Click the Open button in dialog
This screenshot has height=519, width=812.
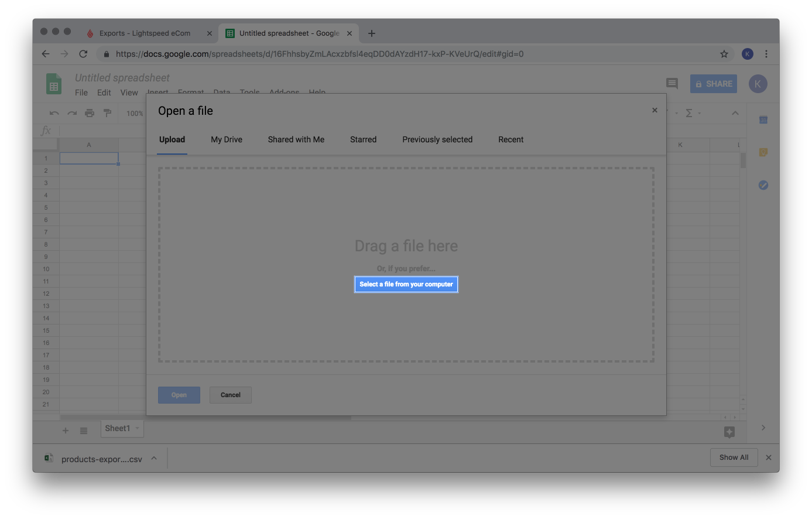click(179, 395)
